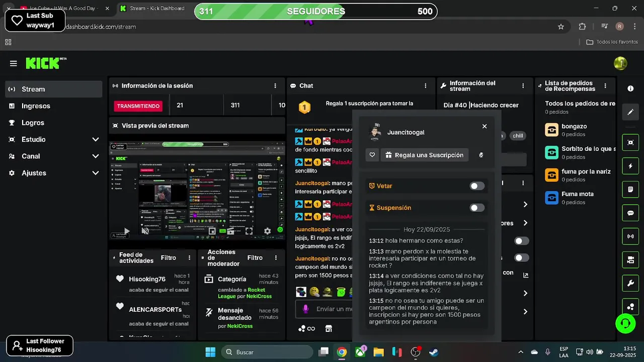Click the info icon in the right toolbar
Screen dimensions: 644x362
click(x=630, y=88)
